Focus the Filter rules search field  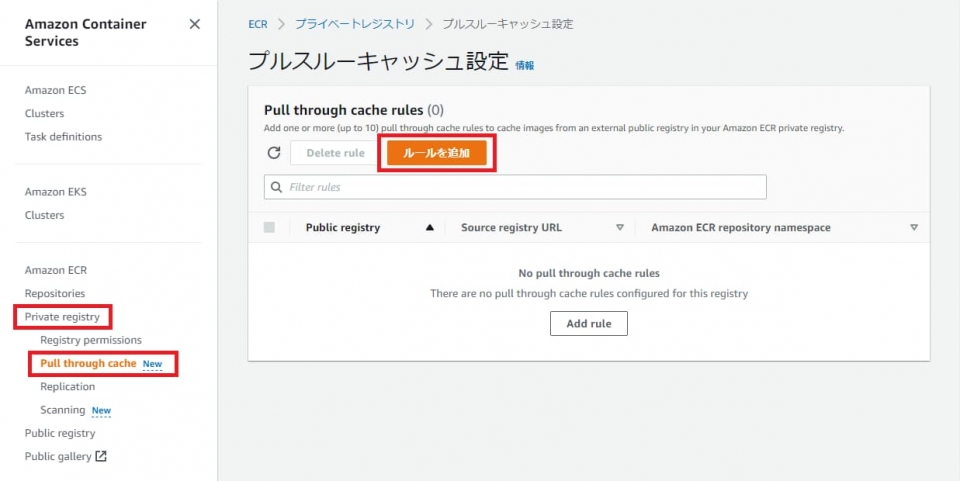pos(515,187)
